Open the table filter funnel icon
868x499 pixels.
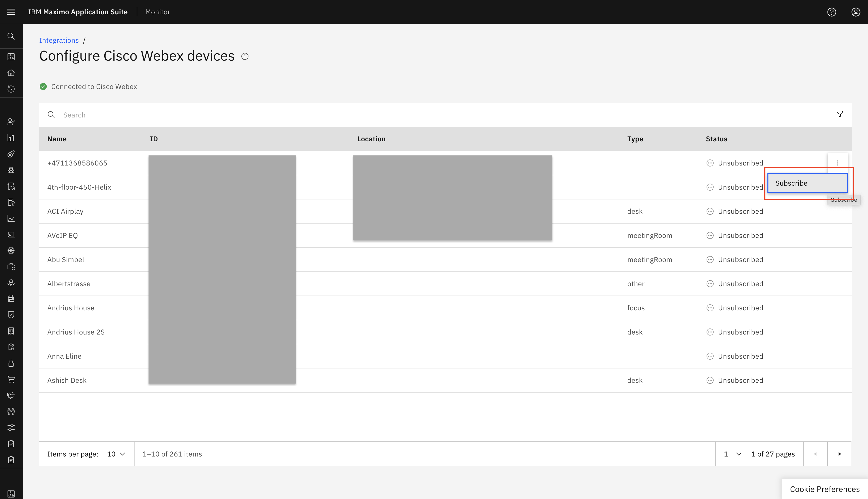(x=840, y=114)
